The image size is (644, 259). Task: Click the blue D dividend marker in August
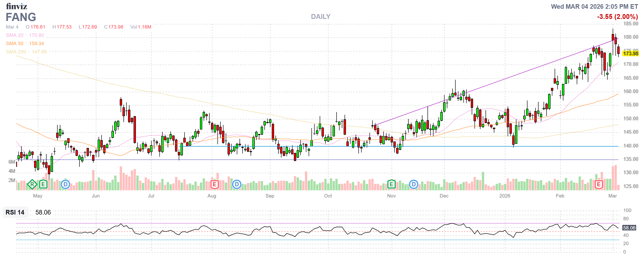[237, 185]
